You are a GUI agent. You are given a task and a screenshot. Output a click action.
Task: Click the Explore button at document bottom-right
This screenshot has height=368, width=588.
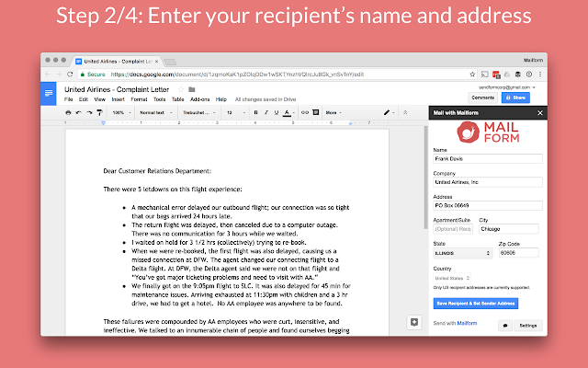click(414, 322)
